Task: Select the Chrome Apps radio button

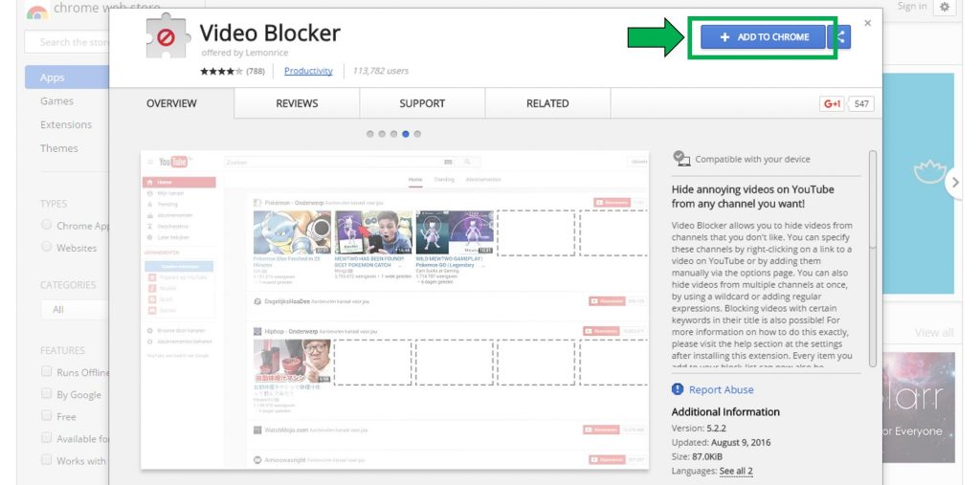Action: pos(46,225)
